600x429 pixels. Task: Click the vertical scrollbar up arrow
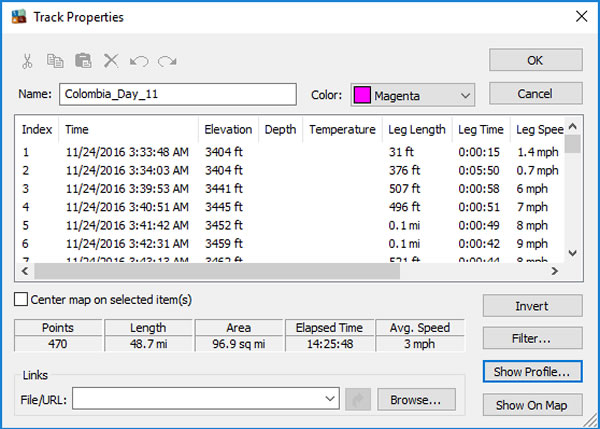coord(573,126)
